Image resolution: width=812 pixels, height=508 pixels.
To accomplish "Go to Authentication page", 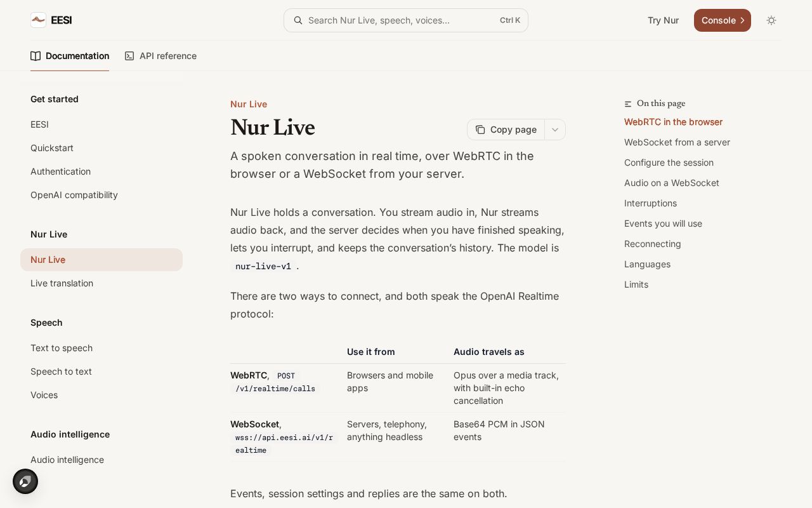I will click(101, 171).
